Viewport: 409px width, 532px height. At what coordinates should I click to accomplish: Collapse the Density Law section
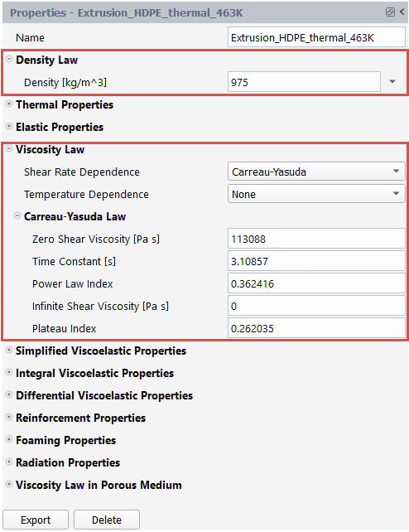9,60
